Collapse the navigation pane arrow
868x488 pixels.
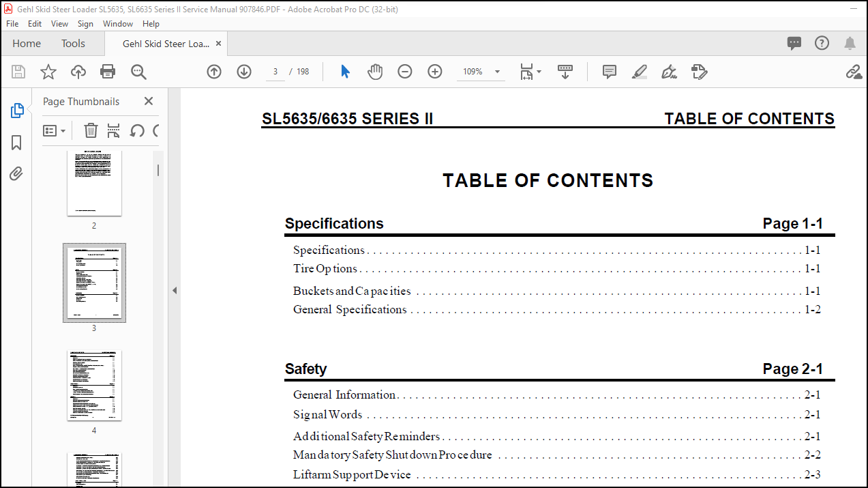coord(174,290)
